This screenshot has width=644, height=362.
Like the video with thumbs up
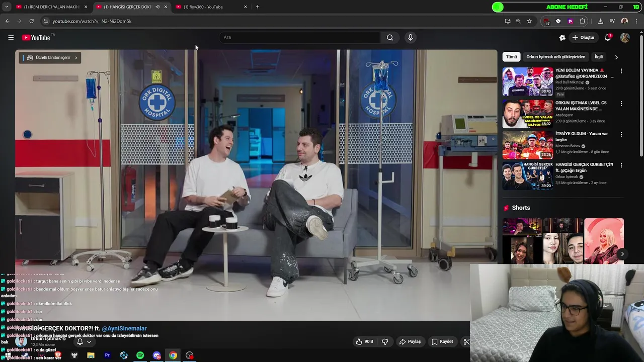click(365, 341)
